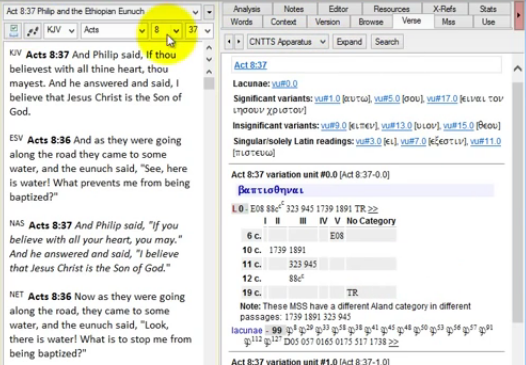The width and height of the screenshot is (526, 365).
Task: Click the Bible text pane scrollbar thumb
Action: [x=209, y=83]
